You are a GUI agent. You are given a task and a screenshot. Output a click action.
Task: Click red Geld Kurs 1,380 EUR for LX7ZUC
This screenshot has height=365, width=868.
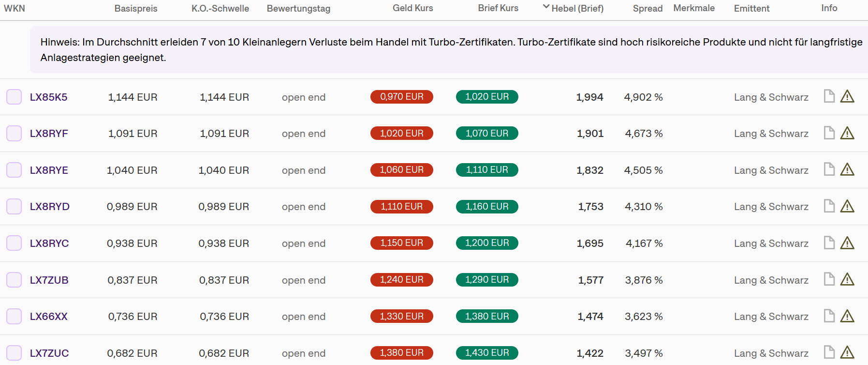click(x=402, y=353)
